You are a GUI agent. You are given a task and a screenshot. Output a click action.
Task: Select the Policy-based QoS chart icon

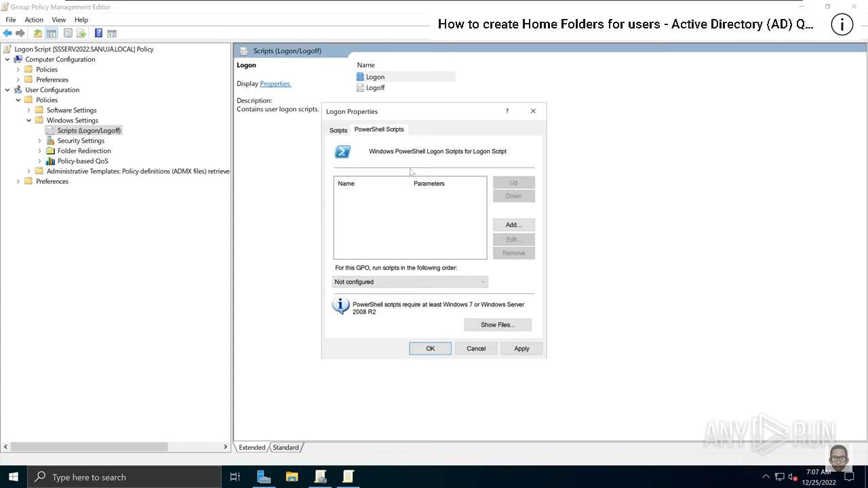[50, 161]
